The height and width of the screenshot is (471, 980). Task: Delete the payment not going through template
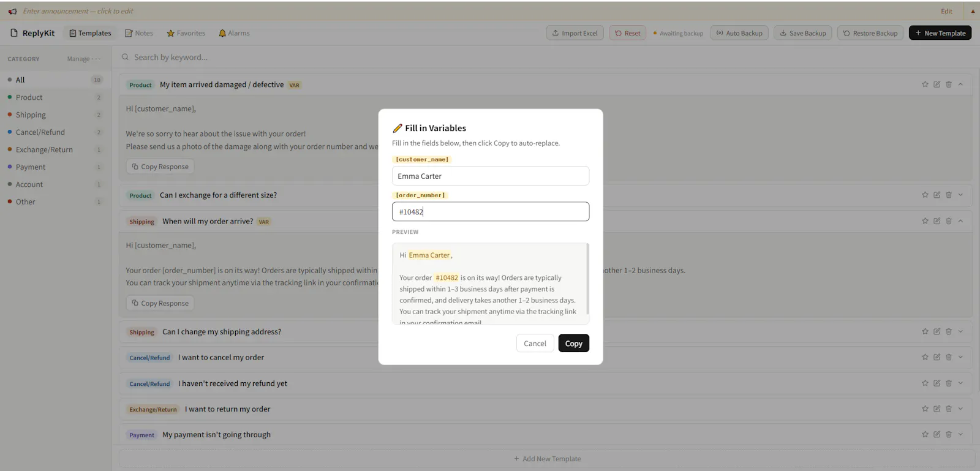coord(949,434)
